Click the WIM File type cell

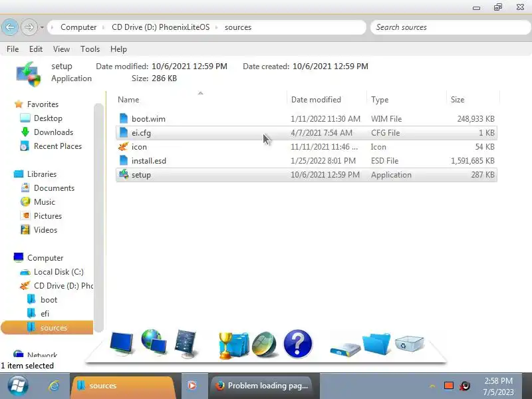click(x=386, y=119)
